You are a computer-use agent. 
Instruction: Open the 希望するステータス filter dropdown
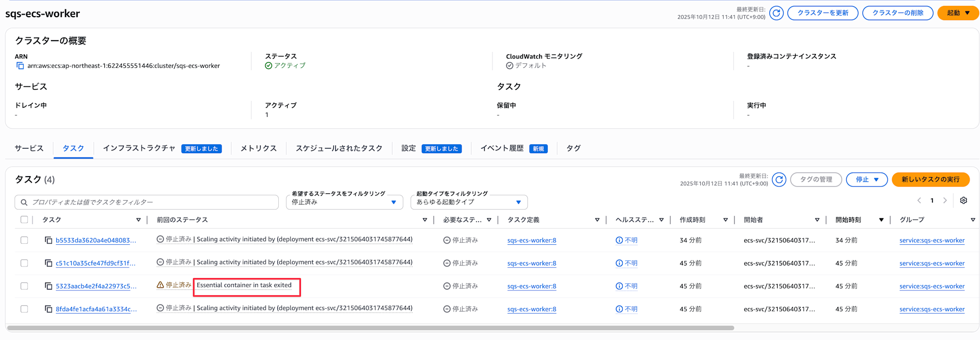(x=344, y=202)
